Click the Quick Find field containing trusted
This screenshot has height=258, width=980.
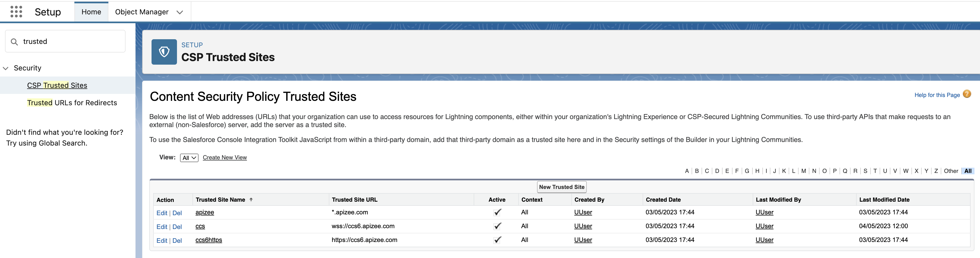[x=65, y=41]
